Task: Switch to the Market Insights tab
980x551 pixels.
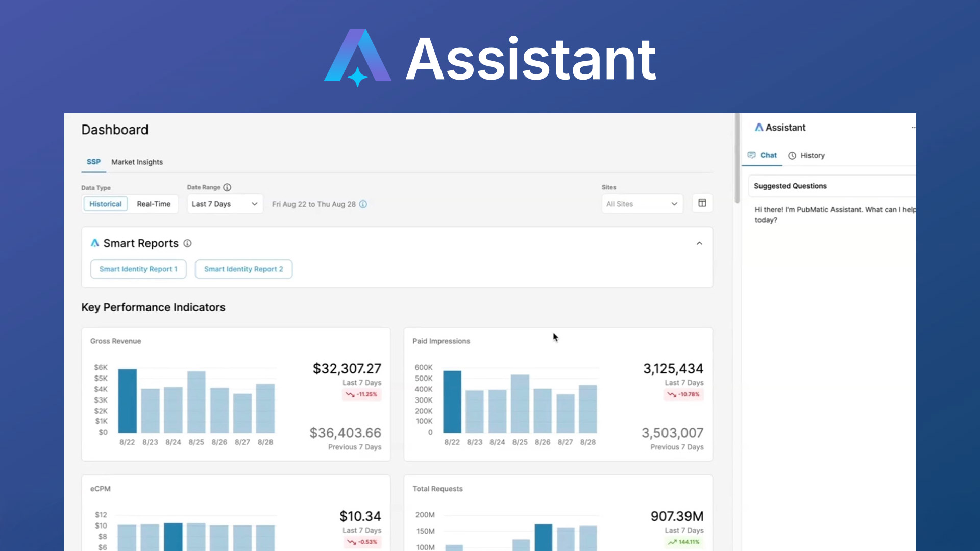Action: [x=137, y=162]
